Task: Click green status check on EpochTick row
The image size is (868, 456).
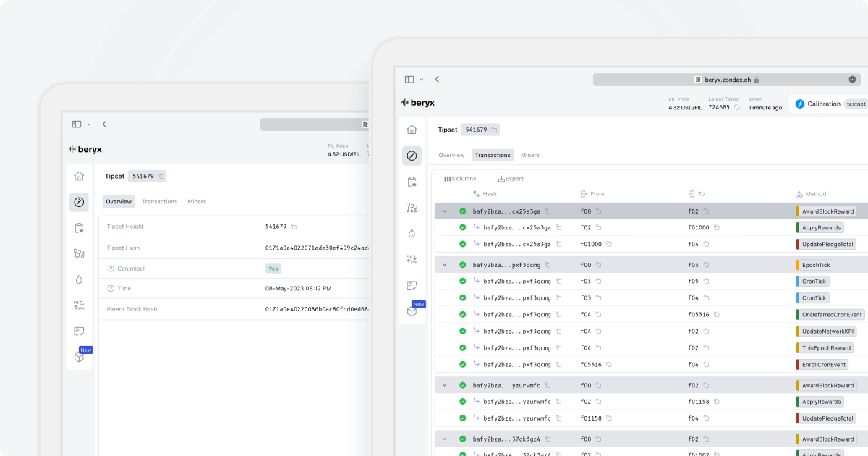Action: coord(463,265)
